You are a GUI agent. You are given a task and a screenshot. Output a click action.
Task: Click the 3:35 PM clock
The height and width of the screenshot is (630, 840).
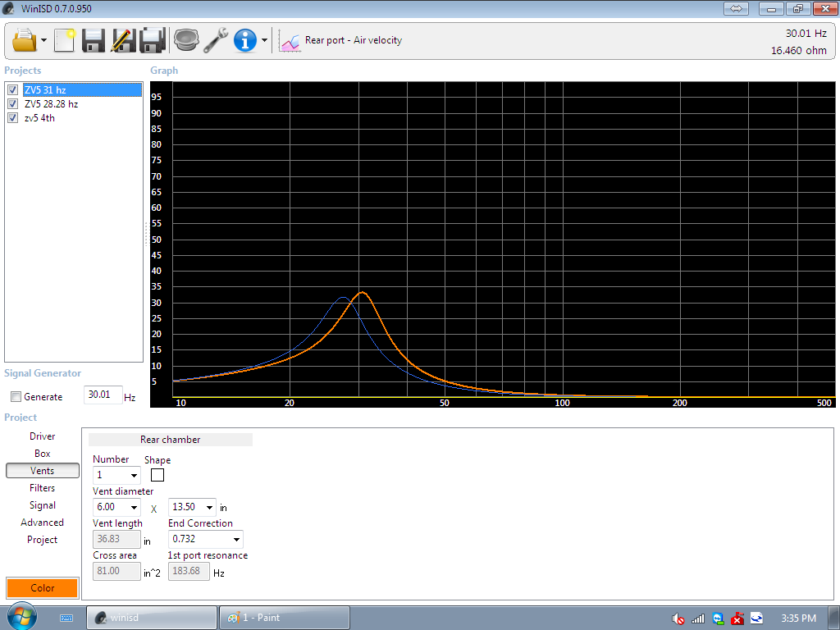(x=798, y=619)
